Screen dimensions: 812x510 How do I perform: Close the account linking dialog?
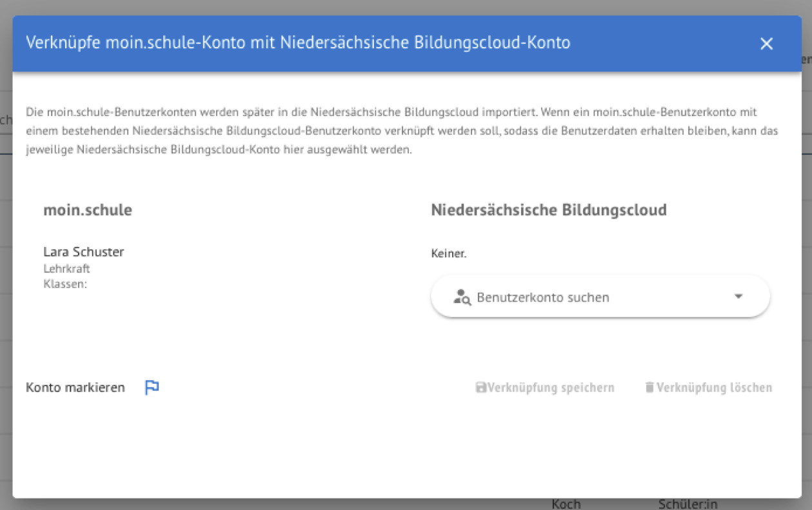pos(766,44)
